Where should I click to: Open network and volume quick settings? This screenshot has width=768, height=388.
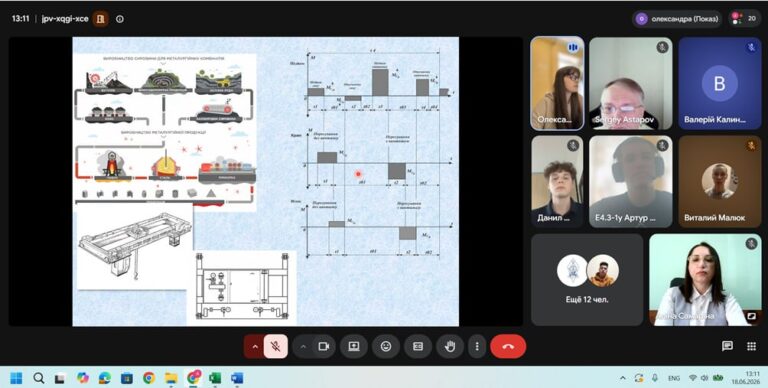705,378
